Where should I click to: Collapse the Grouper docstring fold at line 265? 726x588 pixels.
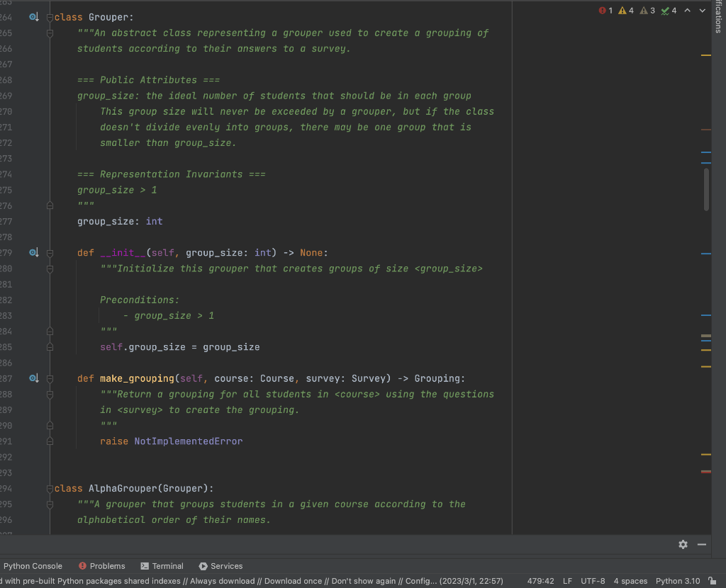[x=50, y=33]
